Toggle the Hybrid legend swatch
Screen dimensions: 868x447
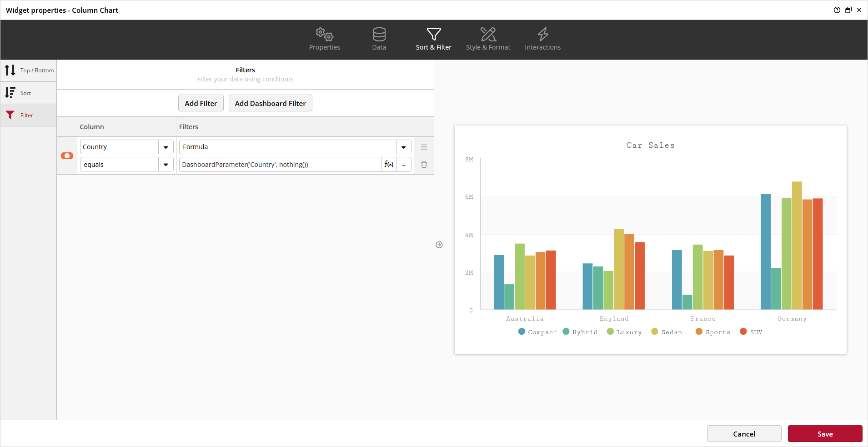click(566, 331)
